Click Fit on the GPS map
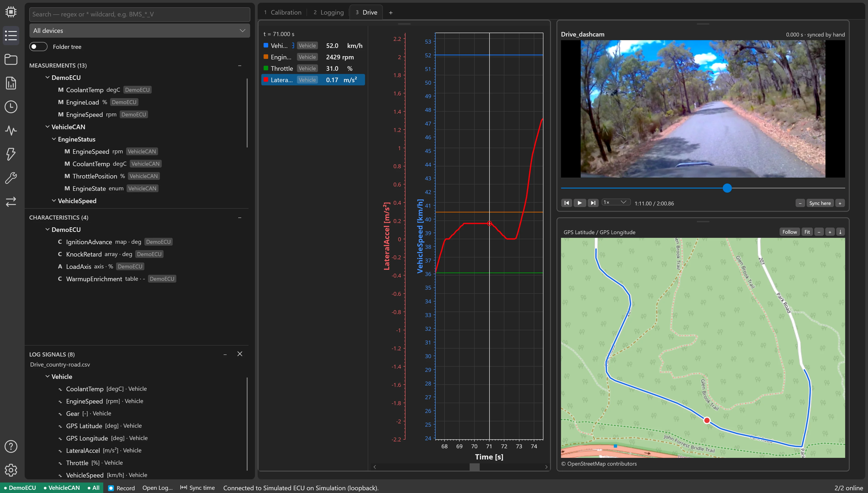The height and width of the screenshot is (493, 868). (807, 232)
